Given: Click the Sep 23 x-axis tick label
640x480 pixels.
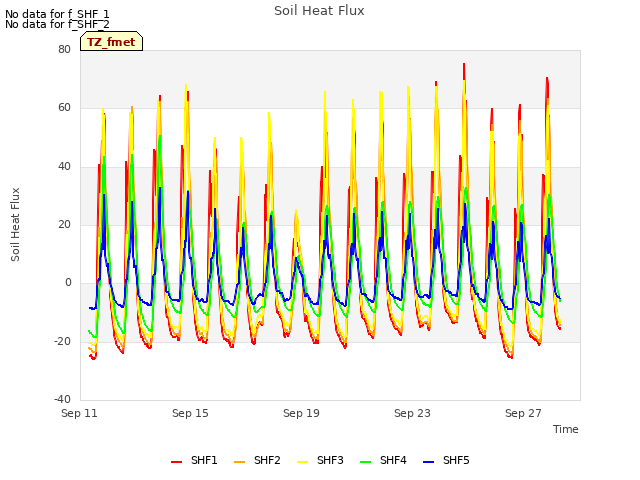Looking at the screenshot, I should tap(412, 413).
